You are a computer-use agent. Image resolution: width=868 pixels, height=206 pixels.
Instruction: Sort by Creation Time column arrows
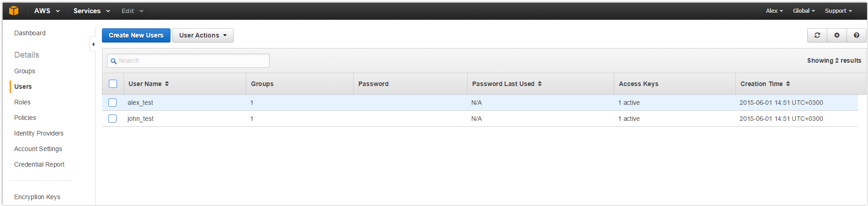pos(788,84)
